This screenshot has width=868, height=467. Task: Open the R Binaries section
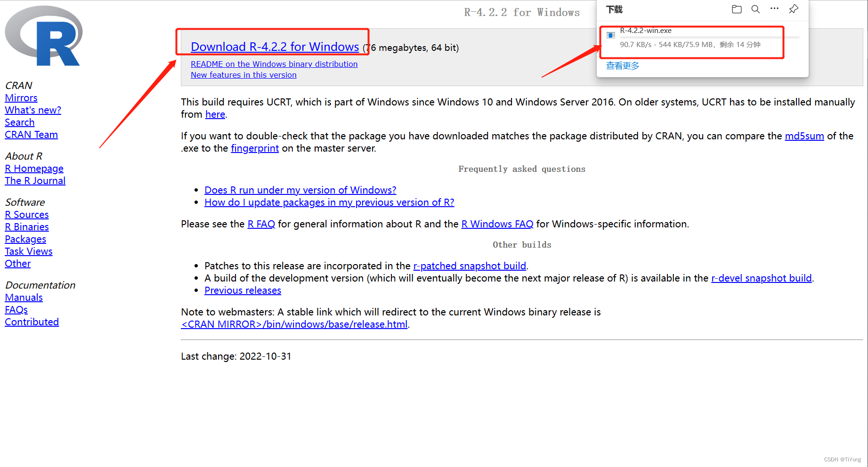pyautogui.click(x=26, y=226)
